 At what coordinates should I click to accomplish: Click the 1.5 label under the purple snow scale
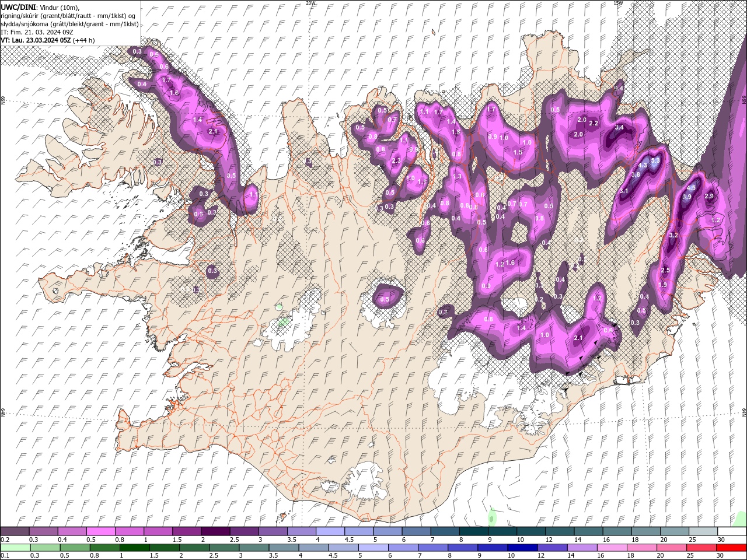[x=177, y=540]
